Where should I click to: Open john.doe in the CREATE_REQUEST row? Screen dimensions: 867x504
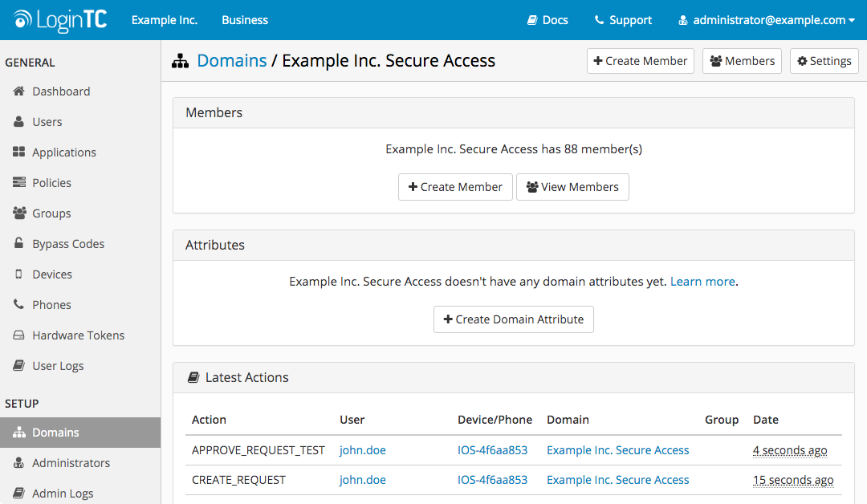(x=362, y=480)
